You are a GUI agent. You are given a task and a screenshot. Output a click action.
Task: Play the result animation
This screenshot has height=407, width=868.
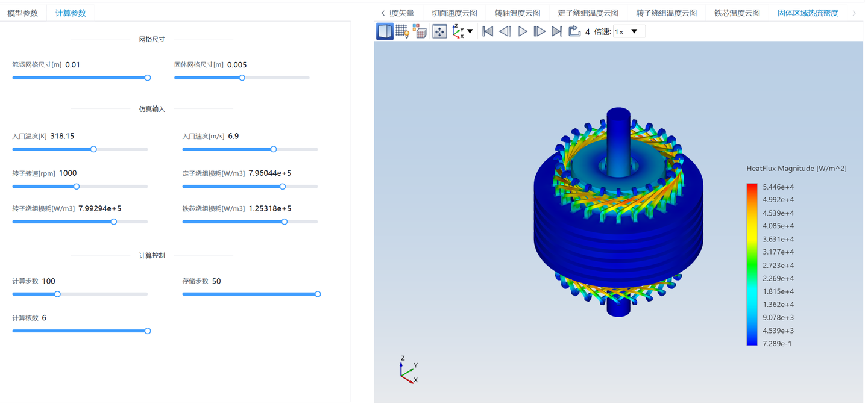tap(523, 31)
